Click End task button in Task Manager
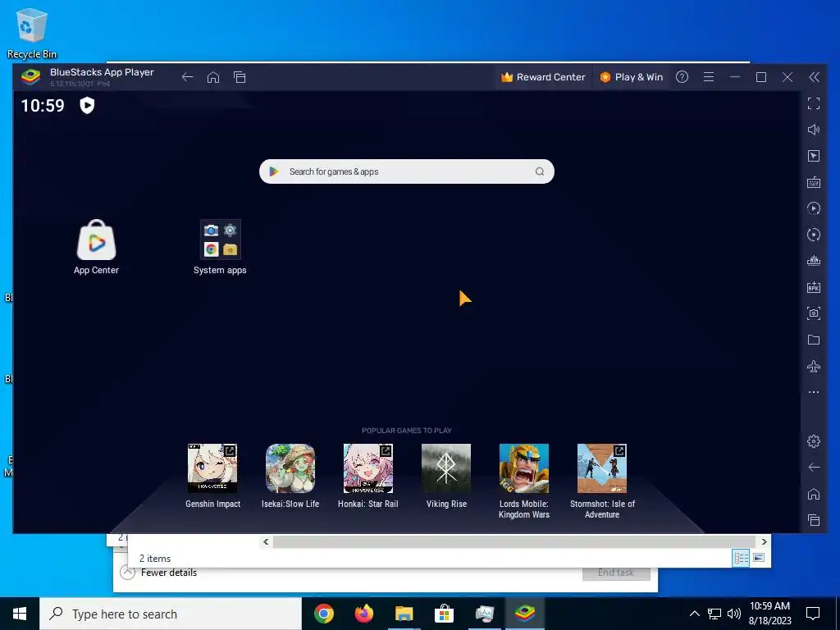This screenshot has height=630, width=840. click(x=616, y=573)
